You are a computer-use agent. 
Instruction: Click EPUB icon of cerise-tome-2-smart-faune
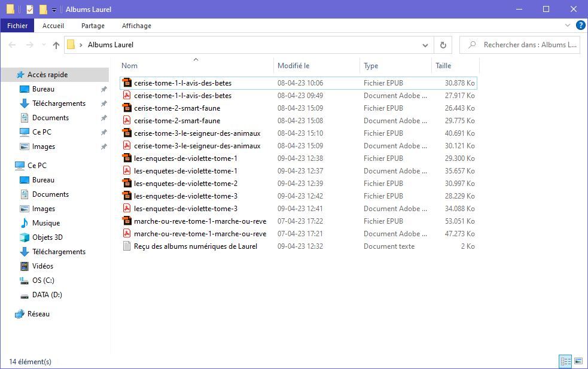[127, 108]
